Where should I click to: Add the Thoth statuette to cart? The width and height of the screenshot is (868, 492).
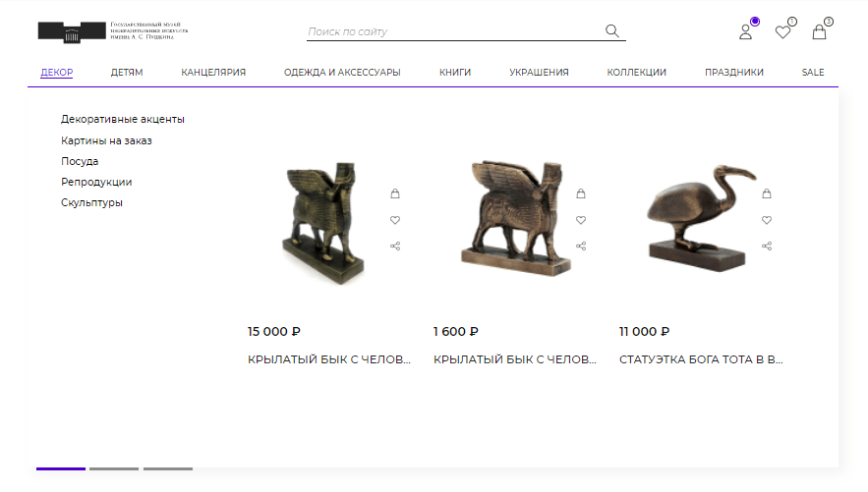(767, 193)
